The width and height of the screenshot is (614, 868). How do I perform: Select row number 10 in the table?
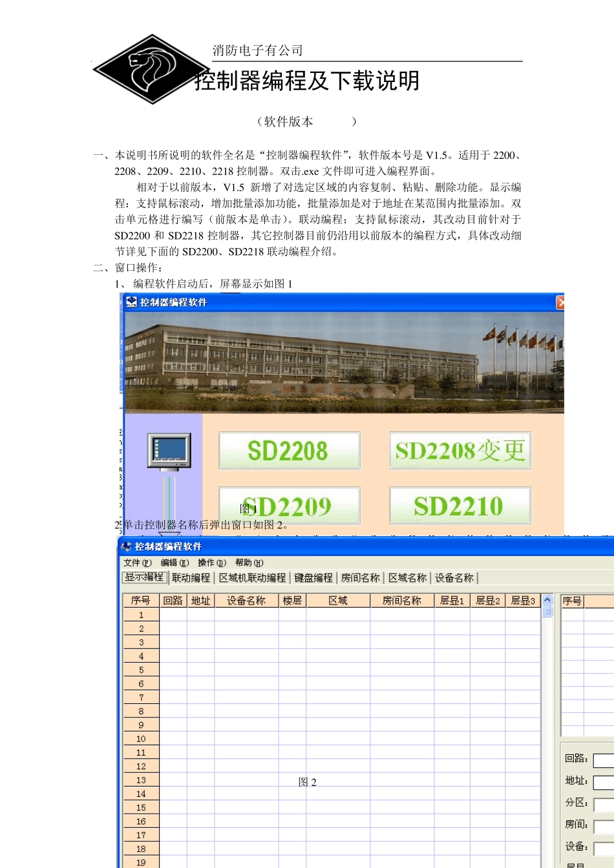(x=141, y=739)
